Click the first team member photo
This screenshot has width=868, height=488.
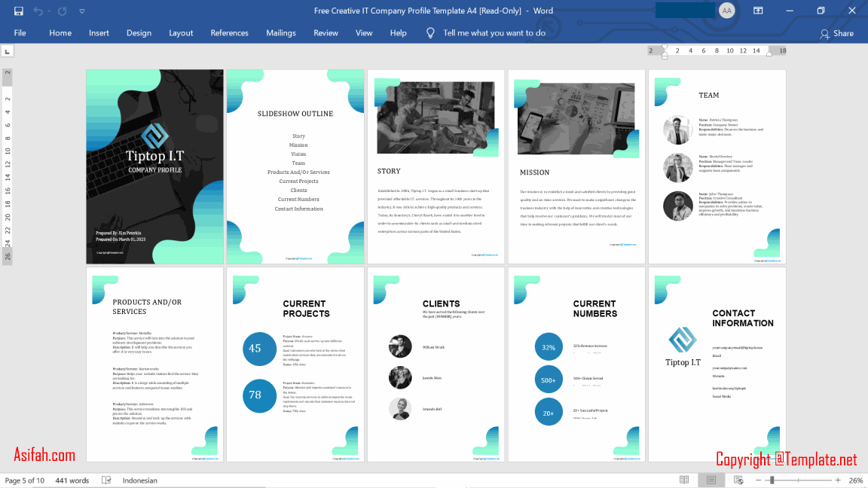[x=677, y=130]
